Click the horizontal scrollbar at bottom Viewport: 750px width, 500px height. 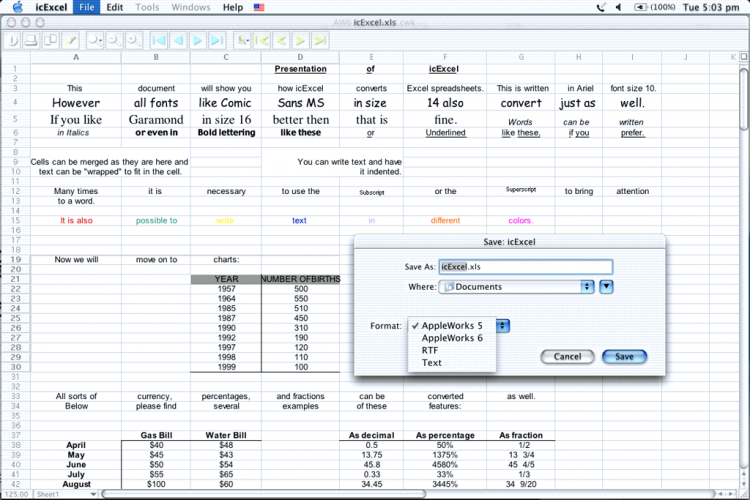(400, 494)
